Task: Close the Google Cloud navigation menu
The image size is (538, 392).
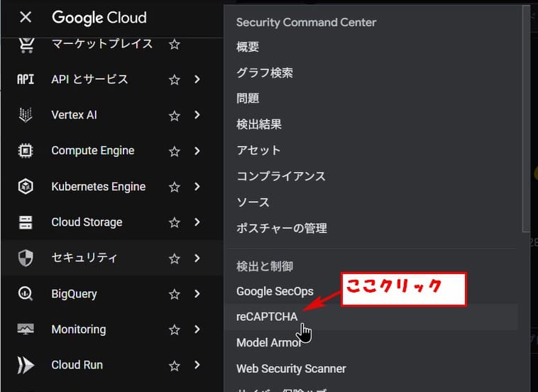Action: click(26, 17)
